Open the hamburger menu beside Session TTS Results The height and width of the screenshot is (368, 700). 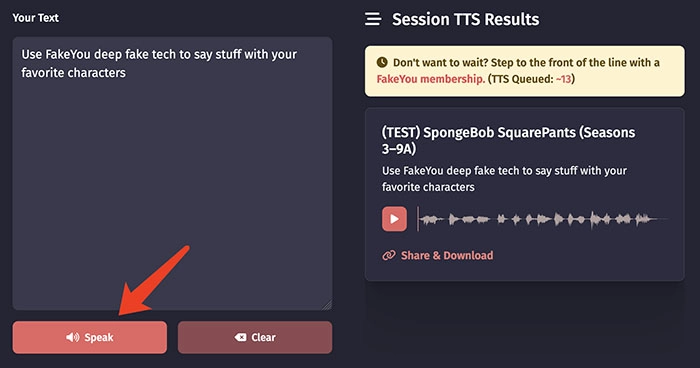click(x=373, y=19)
